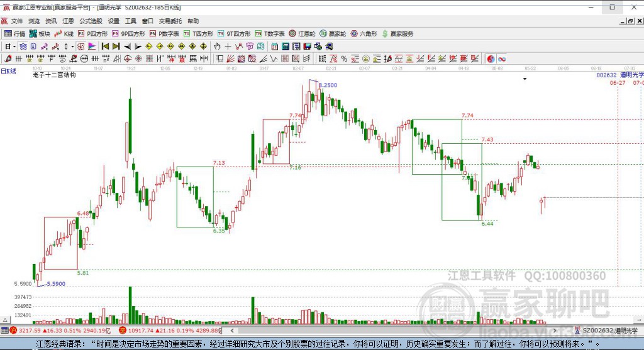
Task: Open the 行情 quotes view
Action: pos(15,34)
